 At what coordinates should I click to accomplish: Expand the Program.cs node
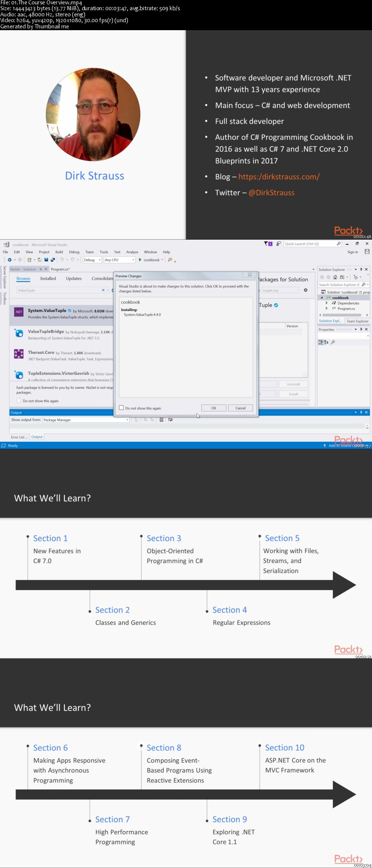(x=327, y=308)
